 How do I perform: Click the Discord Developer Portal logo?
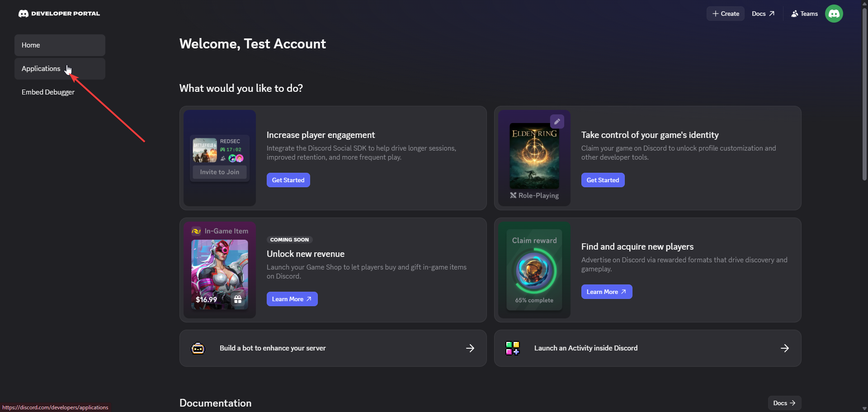59,14
